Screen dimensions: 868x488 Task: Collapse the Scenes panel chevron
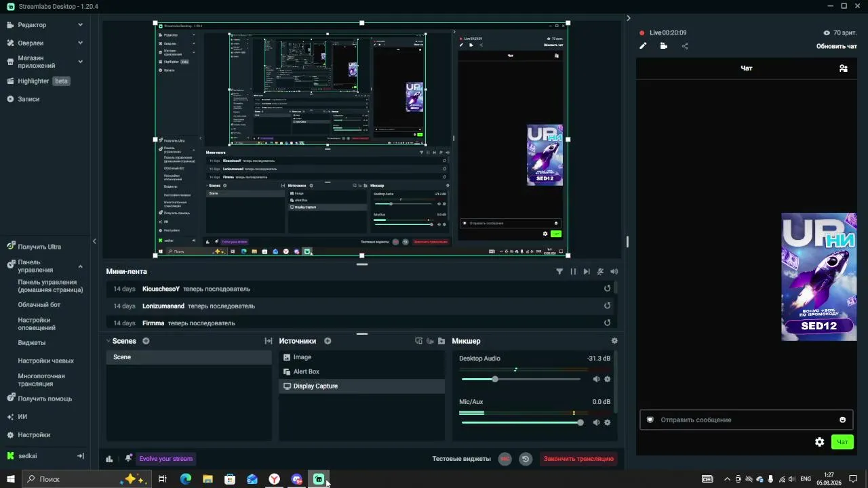click(x=108, y=341)
